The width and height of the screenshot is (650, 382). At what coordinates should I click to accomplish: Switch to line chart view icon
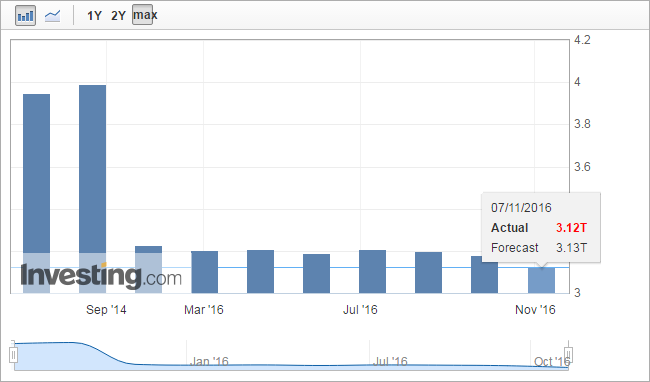[x=53, y=16]
